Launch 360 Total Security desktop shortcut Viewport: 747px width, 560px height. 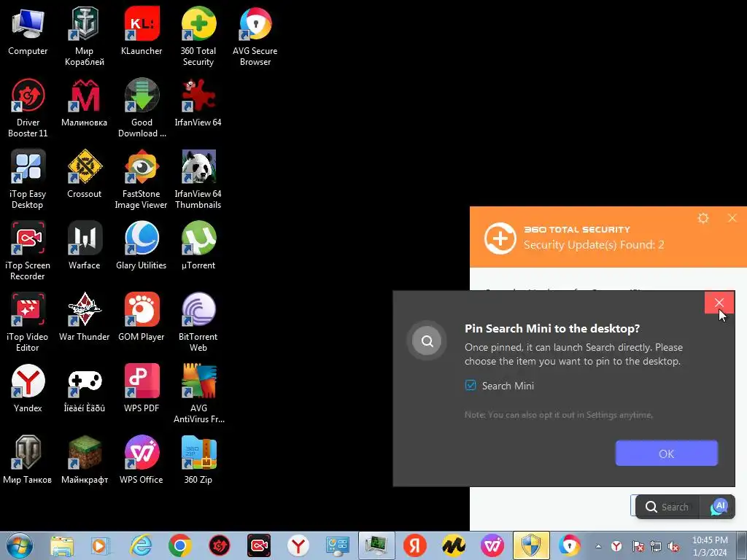(x=198, y=36)
